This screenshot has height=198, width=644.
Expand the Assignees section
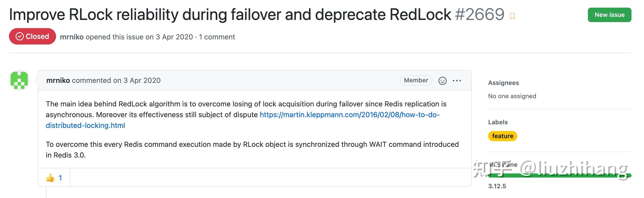point(503,83)
